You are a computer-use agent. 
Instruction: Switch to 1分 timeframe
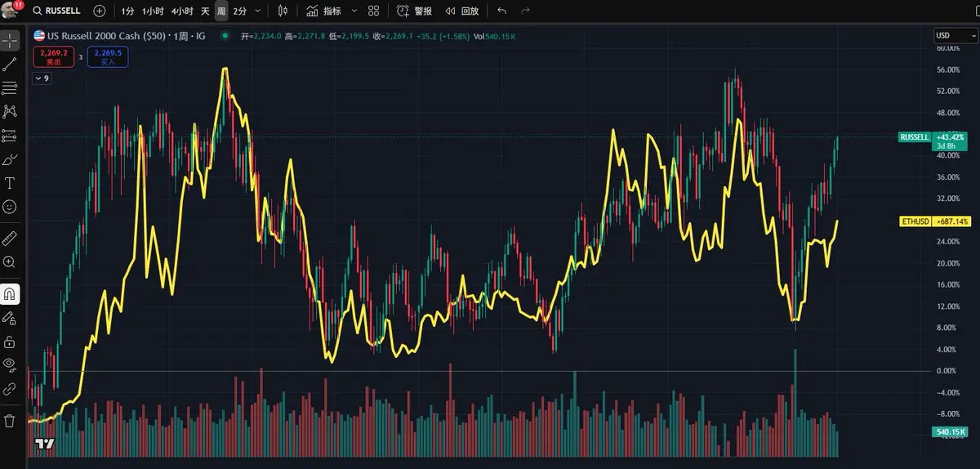click(127, 11)
